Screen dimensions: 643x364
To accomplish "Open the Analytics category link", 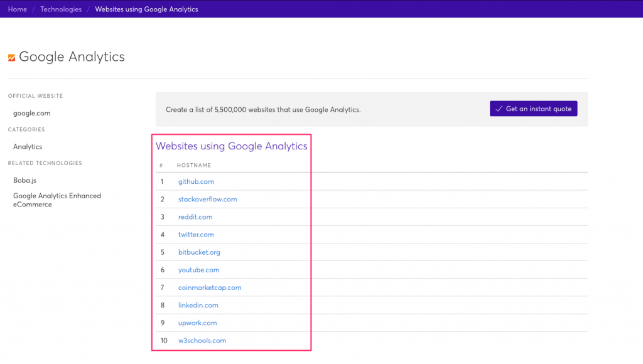I will click(x=28, y=147).
